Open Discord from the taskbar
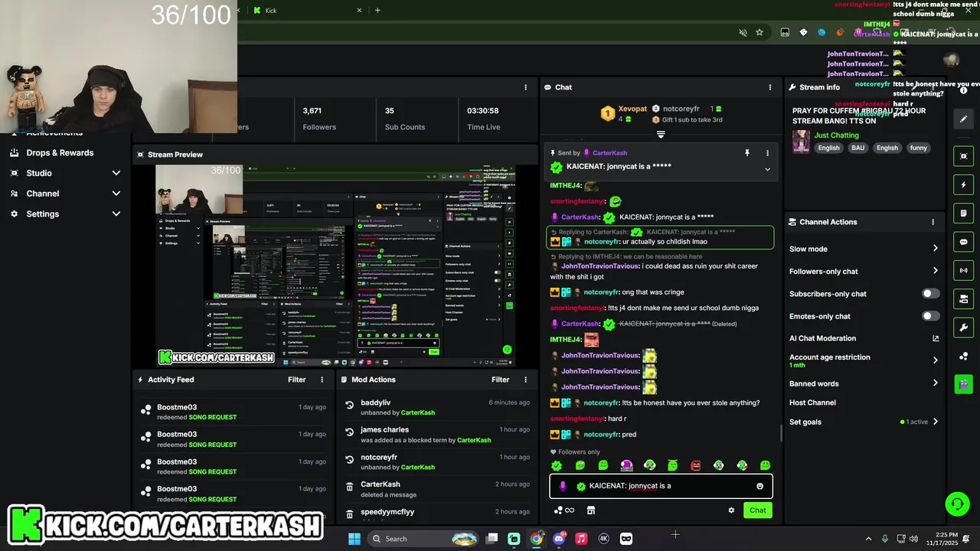 click(x=559, y=539)
